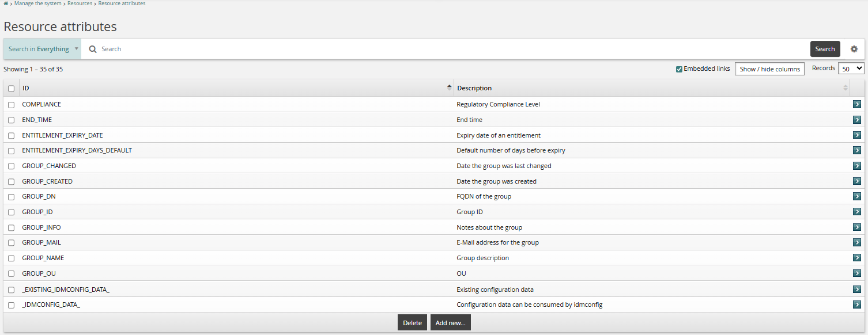
Task: Go to Manage the system breadcrumb
Action: click(x=39, y=3)
